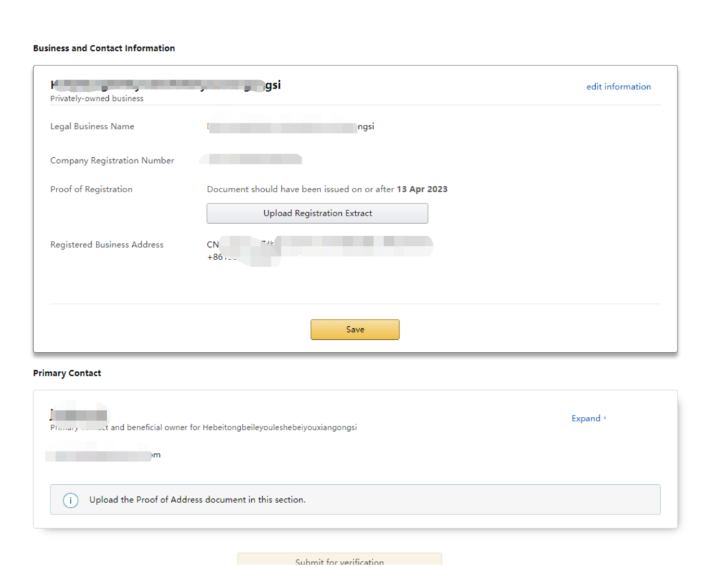
Task: Click the 'Proof of Registration' label
Action: [91, 190]
